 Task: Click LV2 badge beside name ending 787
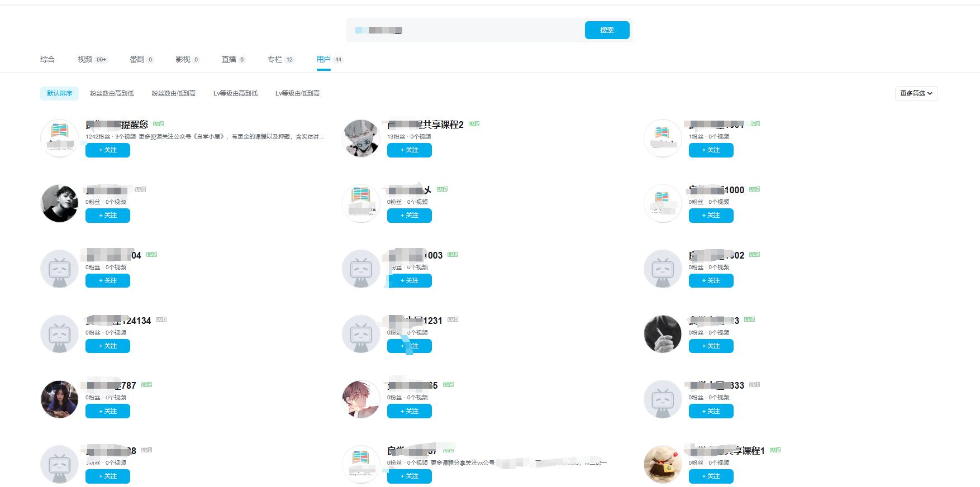point(146,385)
